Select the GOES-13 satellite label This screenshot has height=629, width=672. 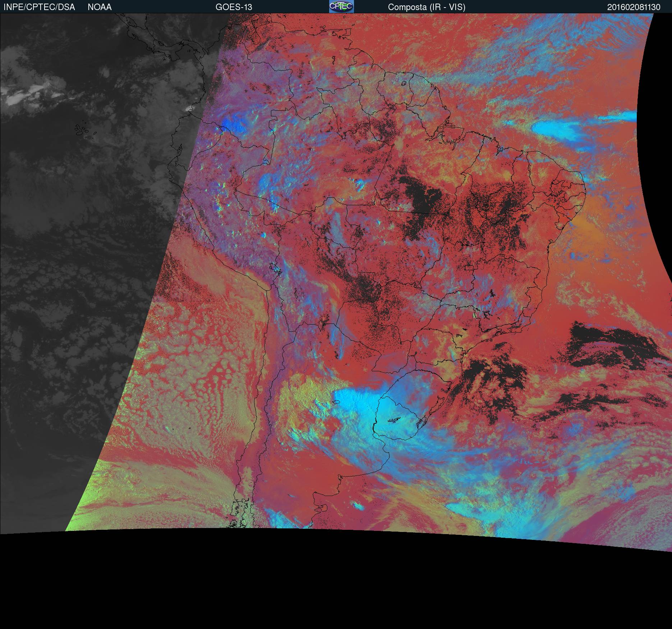click(234, 7)
